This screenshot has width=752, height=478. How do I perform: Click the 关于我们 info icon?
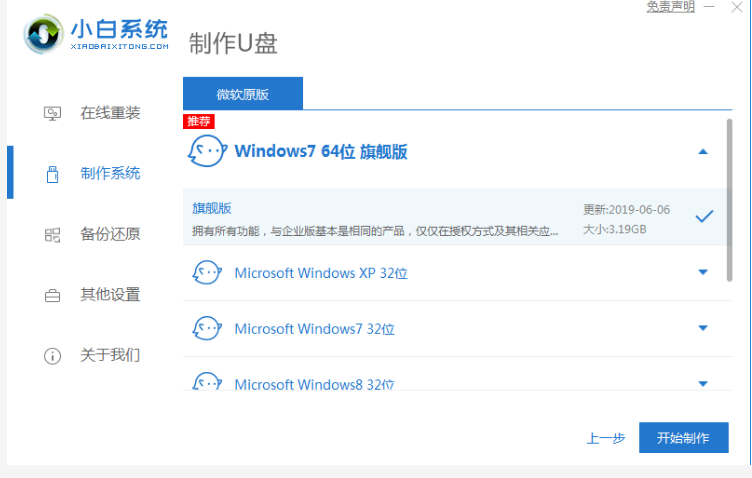click(53, 356)
